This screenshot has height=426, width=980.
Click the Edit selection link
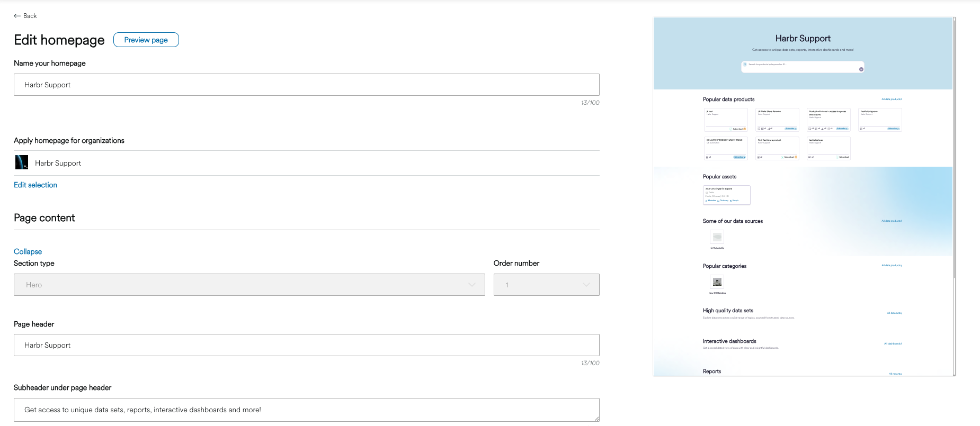[35, 185]
